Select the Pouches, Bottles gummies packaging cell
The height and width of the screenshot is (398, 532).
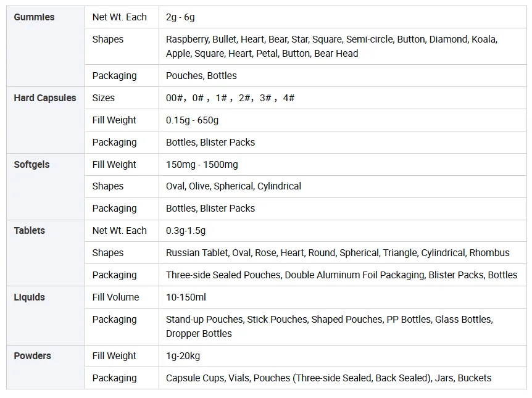pos(343,76)
